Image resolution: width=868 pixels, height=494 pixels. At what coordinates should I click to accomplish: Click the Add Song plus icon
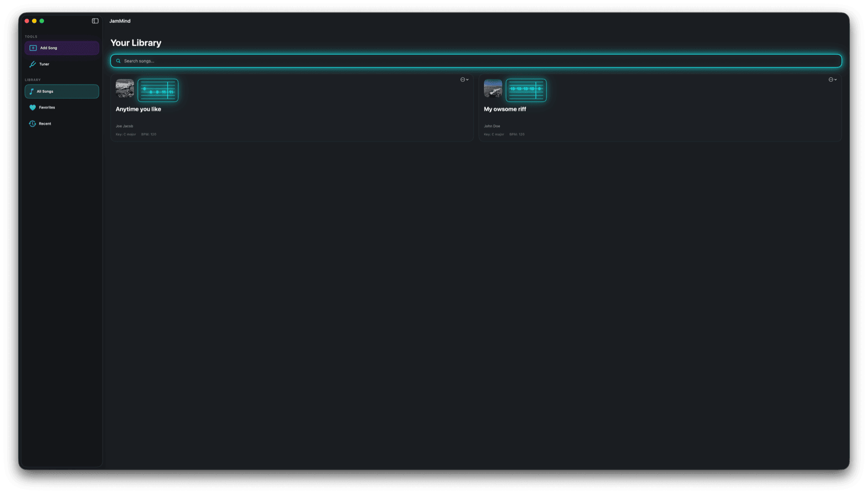point(33,48)
